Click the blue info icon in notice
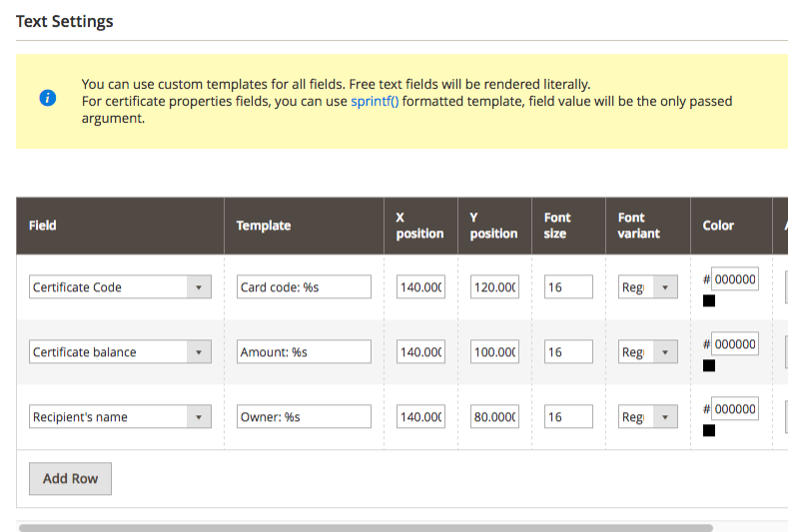The image size is (797, 532). coord(48,98)
